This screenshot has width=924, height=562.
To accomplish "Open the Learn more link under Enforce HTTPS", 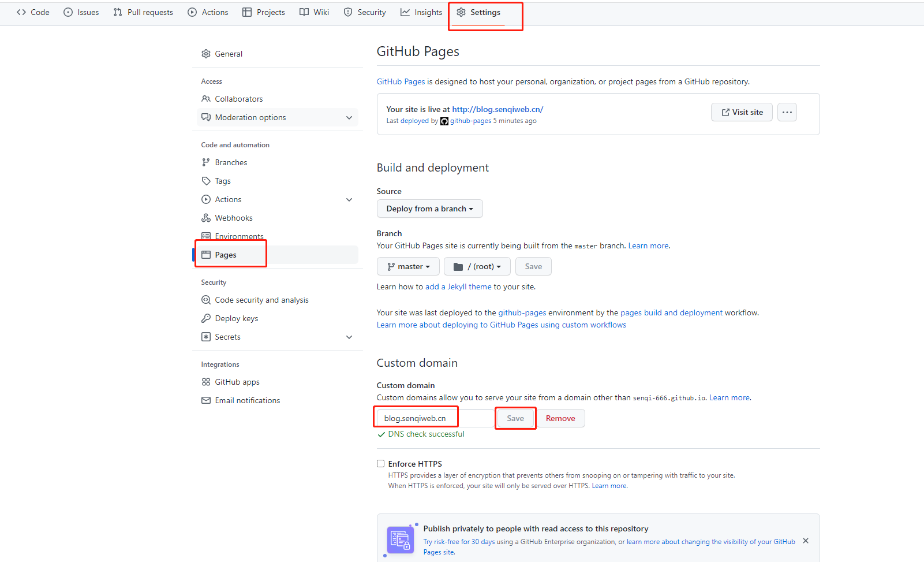I will coord(609,486).
